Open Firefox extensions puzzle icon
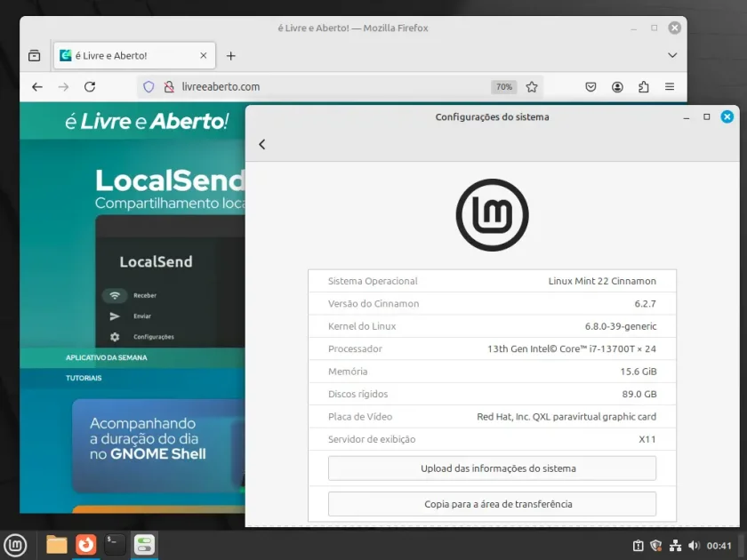Screen dimensions: 747x560 pos(644,87)
